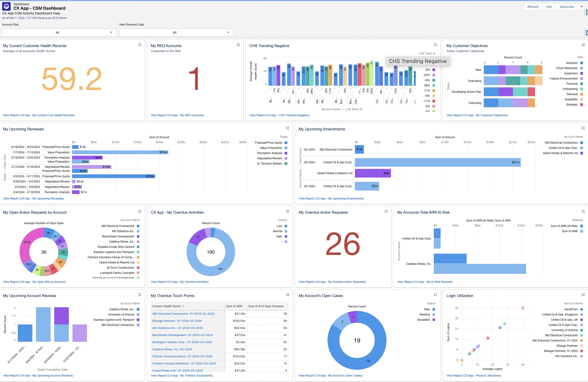The width and height of the screenshot is (588, 382).
Task: Expand the My RED Accounts widget
Action: coord(238,45)
